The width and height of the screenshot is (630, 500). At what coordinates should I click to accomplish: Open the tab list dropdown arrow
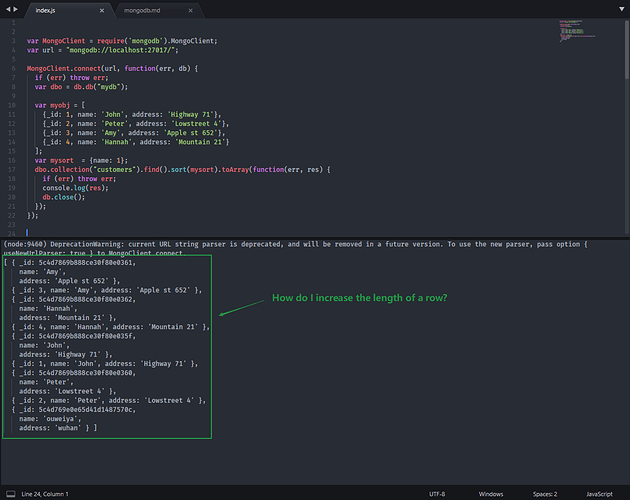(x=621, y=9)
